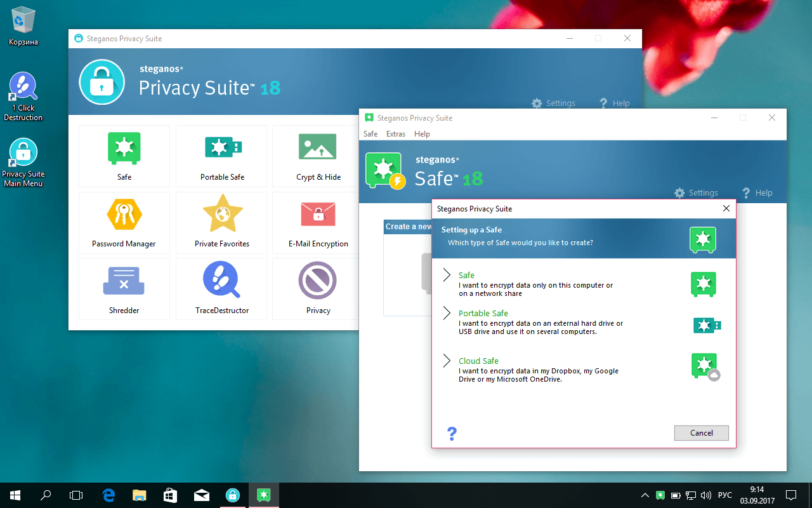The width and height of the screenshot is (812, 508).
Task: Open the Windows Start menu
Action: click(15, 495)
